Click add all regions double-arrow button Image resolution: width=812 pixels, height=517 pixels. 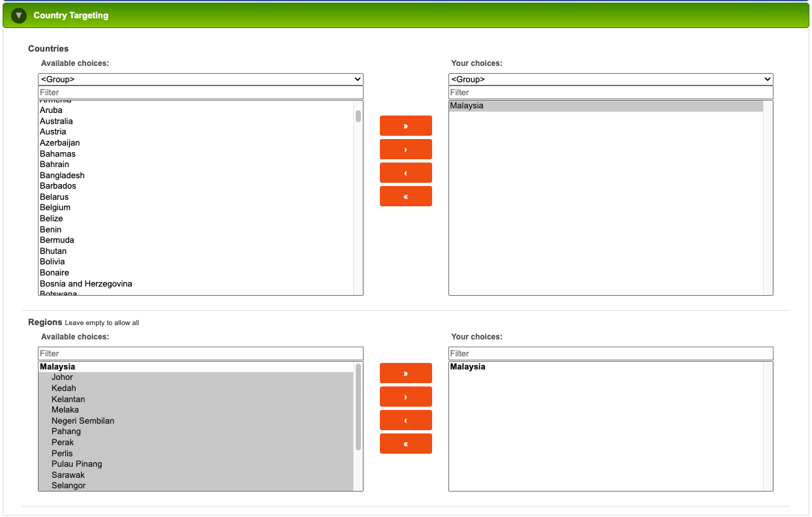[405, 373]
